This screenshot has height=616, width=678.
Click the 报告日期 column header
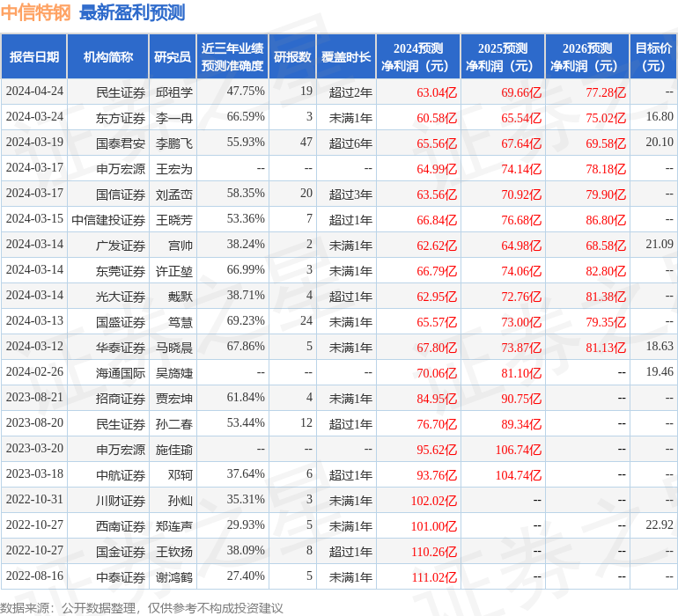[34, 56]
